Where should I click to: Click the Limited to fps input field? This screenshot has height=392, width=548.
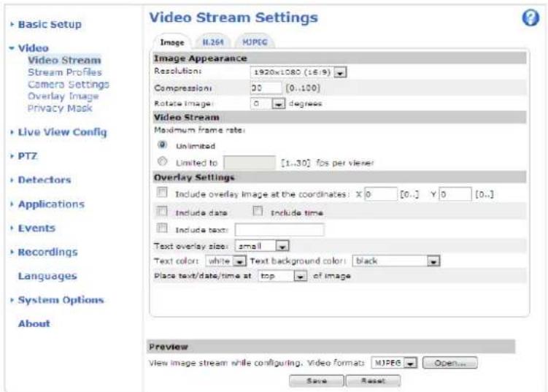250,163
